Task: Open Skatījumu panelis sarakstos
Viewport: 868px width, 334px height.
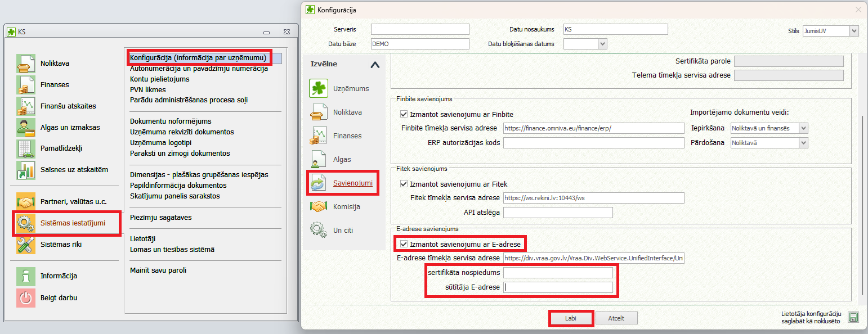Action: tap(175, 196)
